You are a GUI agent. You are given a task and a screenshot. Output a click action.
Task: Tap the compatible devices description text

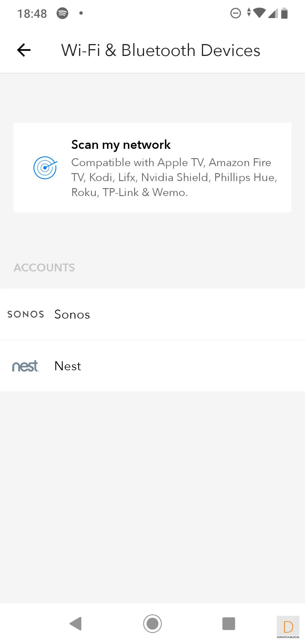[x=174, y=177]
